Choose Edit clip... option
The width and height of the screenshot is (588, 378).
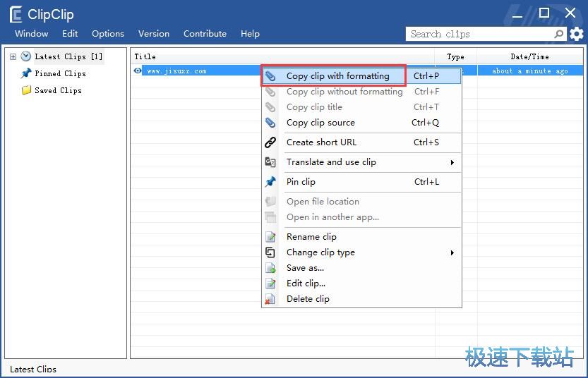(361, 283)
